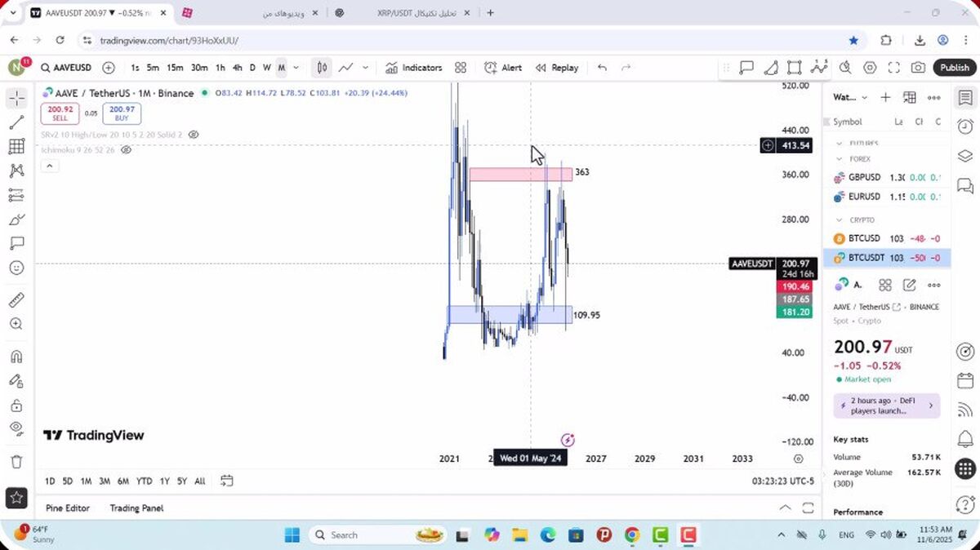This screenshot has width=980, height=550.
Task: Open the patterns drawing tool
Action: (x=16, y=171)
